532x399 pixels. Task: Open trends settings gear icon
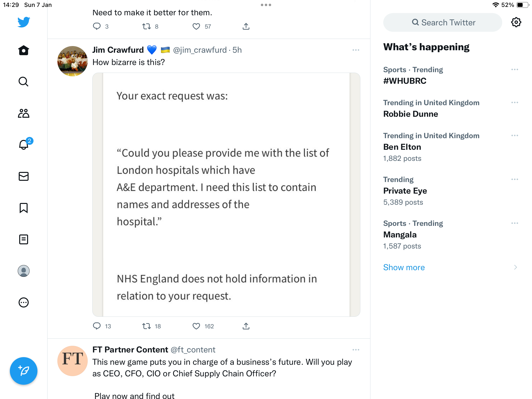(516, 22)
